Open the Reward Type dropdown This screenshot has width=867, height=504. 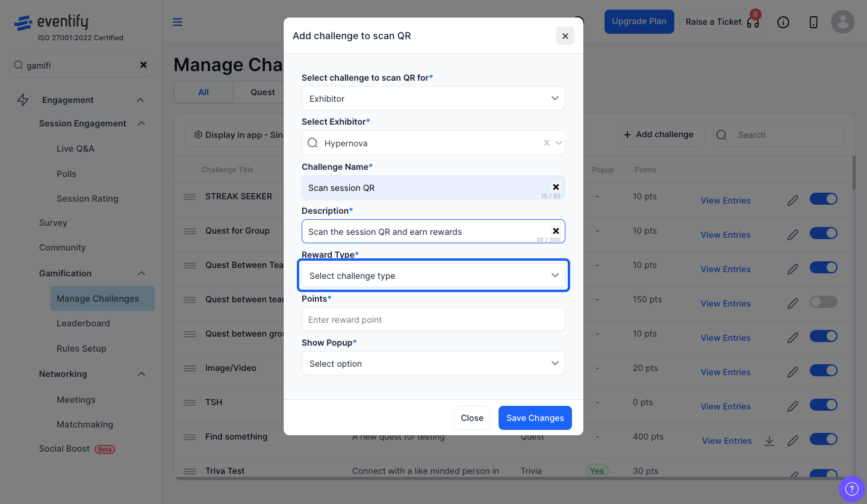coord(433,276)
